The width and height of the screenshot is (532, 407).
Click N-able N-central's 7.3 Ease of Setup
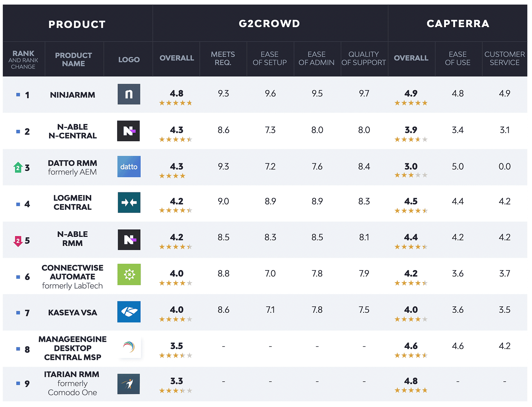(270, 130)
